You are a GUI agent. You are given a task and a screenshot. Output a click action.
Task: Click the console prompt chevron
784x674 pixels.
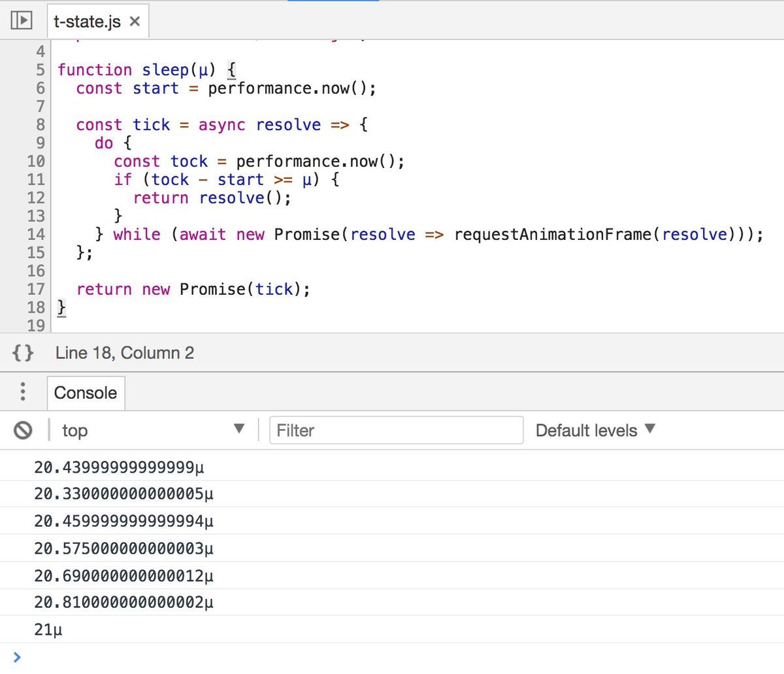[17, 657]
